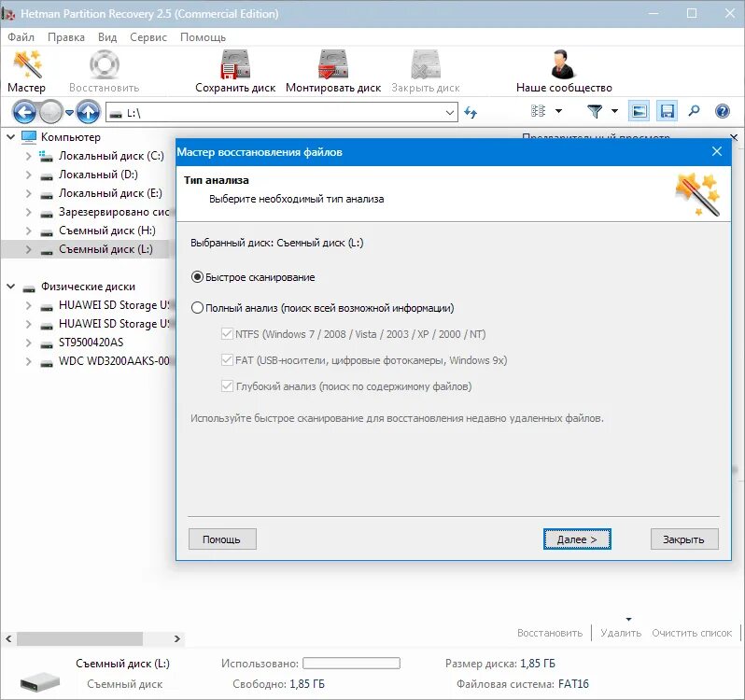Click the Использовано usage bar
This screenshot has height=700, width=745.
(x=352, y=663)
